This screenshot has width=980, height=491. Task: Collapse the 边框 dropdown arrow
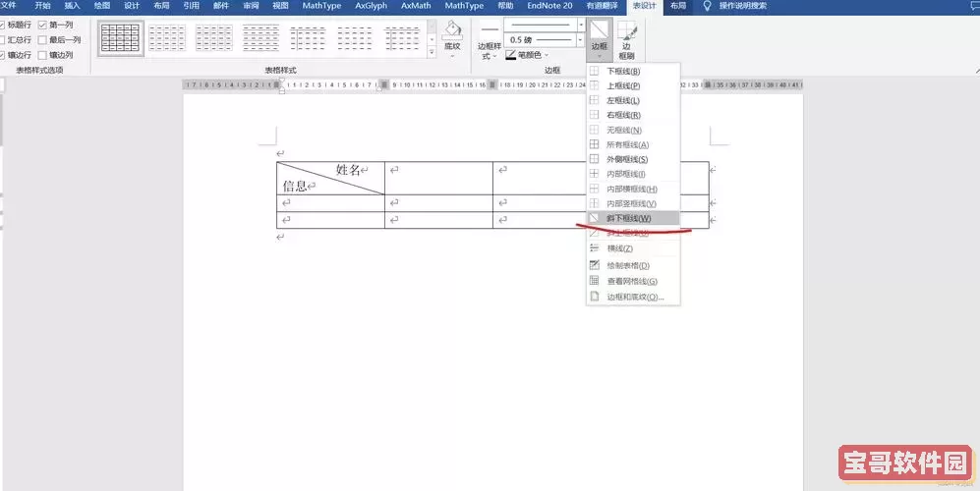pyautogui.click(x=599, y=56)
